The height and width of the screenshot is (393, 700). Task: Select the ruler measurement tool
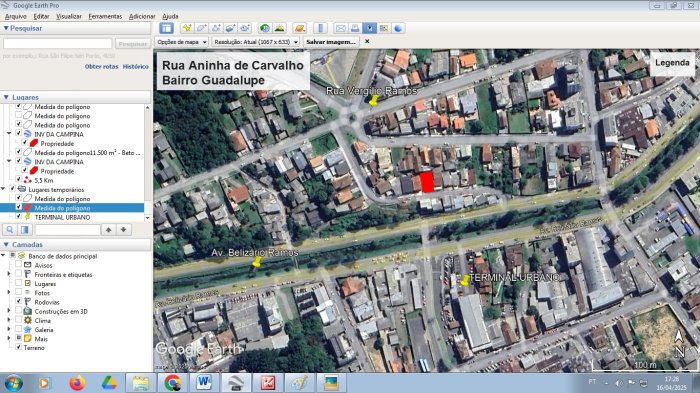(x=321, y=28)
